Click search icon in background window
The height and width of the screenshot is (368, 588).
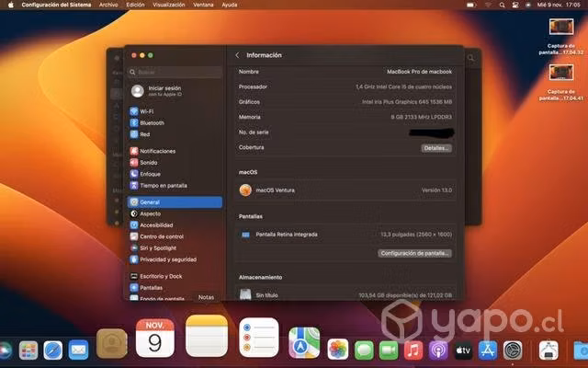coord(471,58)
